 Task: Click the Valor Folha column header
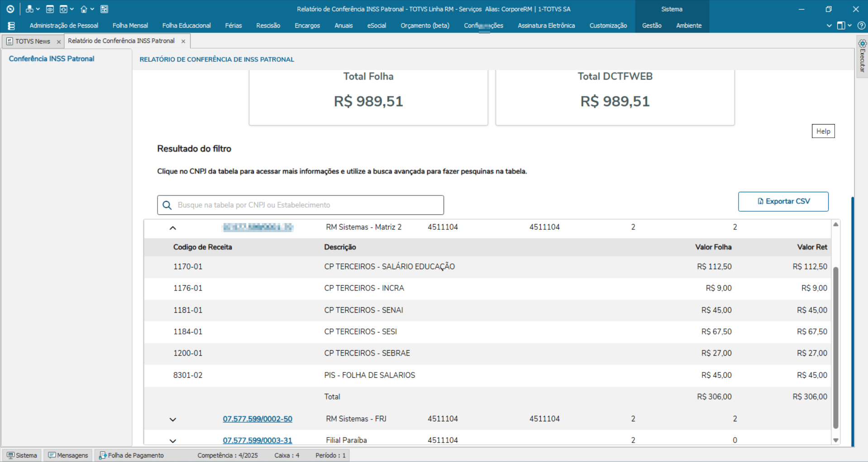[x=713, y=247]
